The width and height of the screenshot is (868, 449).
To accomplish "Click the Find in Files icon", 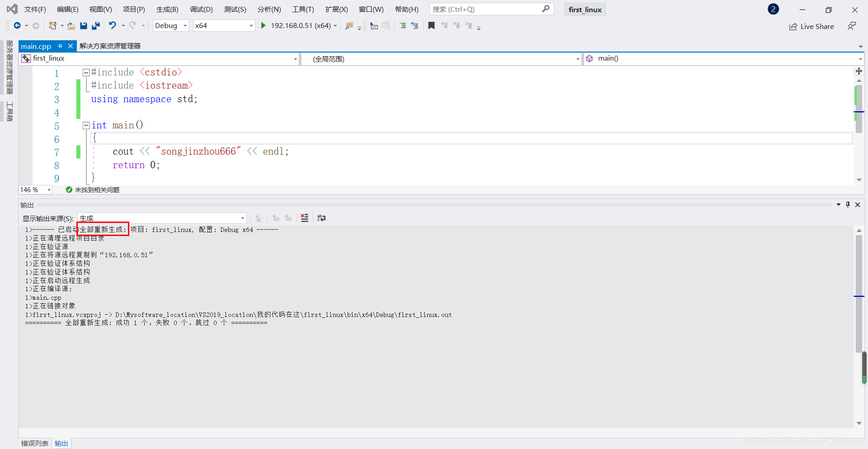I will click(x=349, y=26).
